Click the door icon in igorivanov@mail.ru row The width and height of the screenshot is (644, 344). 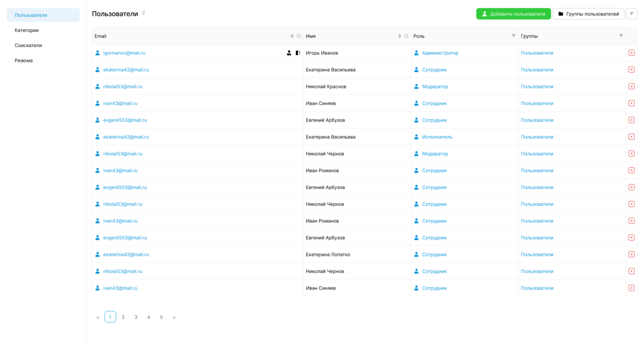point(297,53)
